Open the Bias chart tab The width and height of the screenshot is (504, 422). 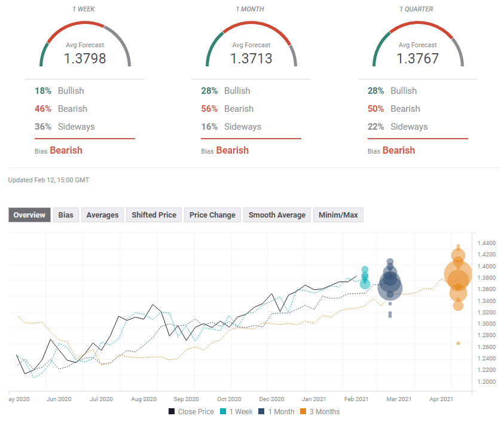66,215
